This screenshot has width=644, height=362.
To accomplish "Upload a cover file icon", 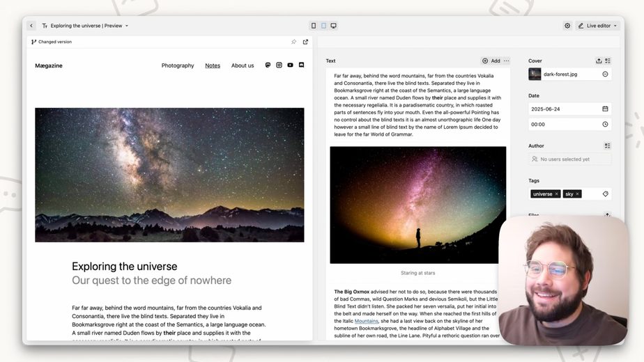I will tap(599, 61).
